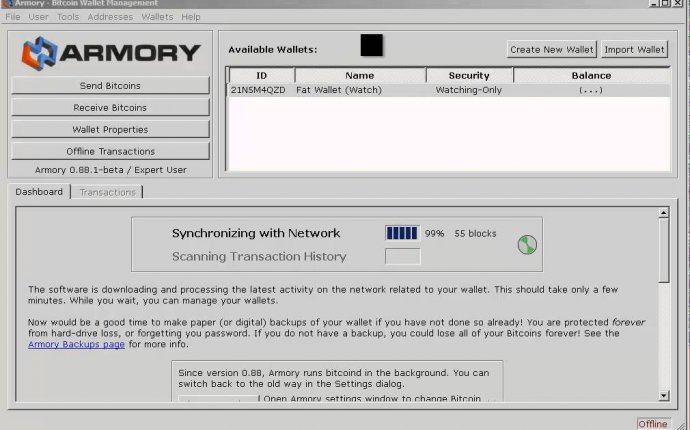Click the dashboard vertical scrollbar thumb
690x430 pixels.
(664, 250)
